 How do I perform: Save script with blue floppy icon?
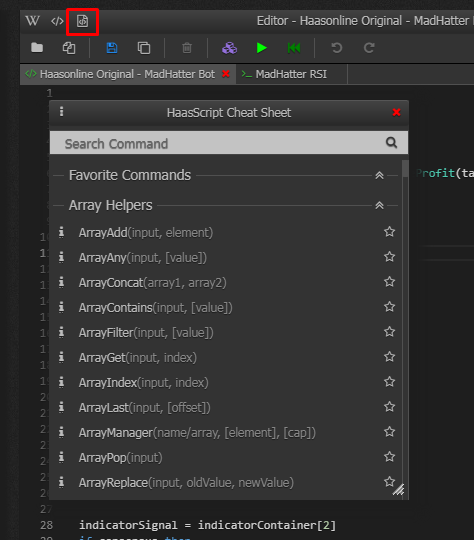click(x=112, y=48)
